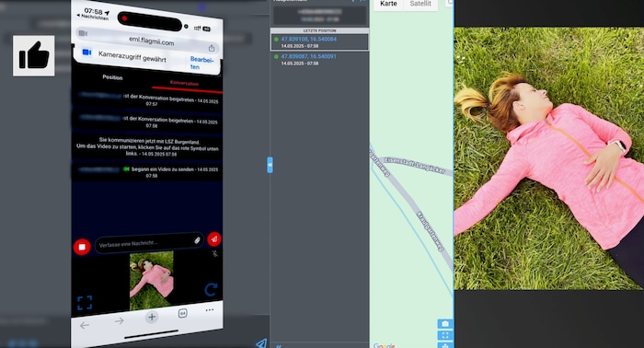This screenshot has height=348, width=644.
Task: Collapse panel with double chevron at bottom
Action: click(x=279, y=346)
